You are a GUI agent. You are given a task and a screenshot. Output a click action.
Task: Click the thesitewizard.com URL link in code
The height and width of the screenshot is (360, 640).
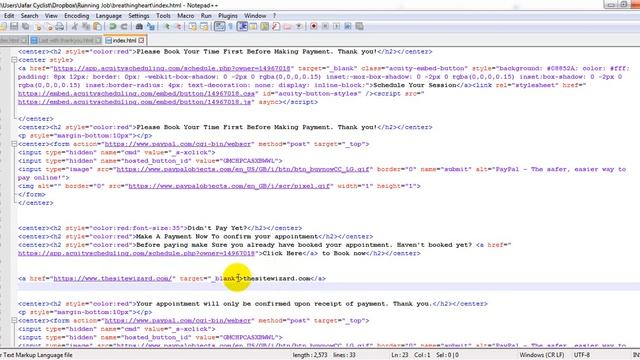tap(112, 278)
